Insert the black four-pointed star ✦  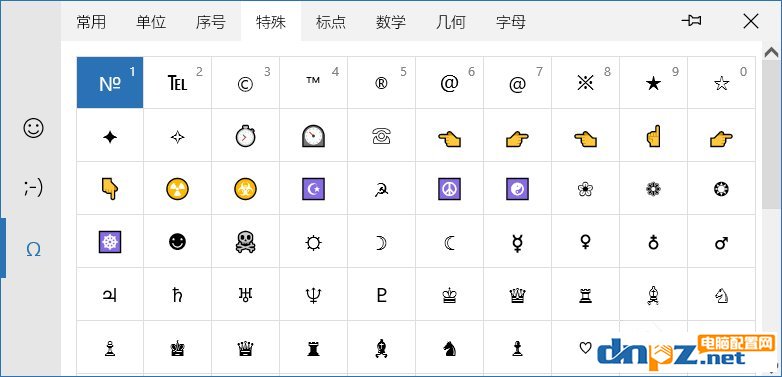tap(110, 136)
